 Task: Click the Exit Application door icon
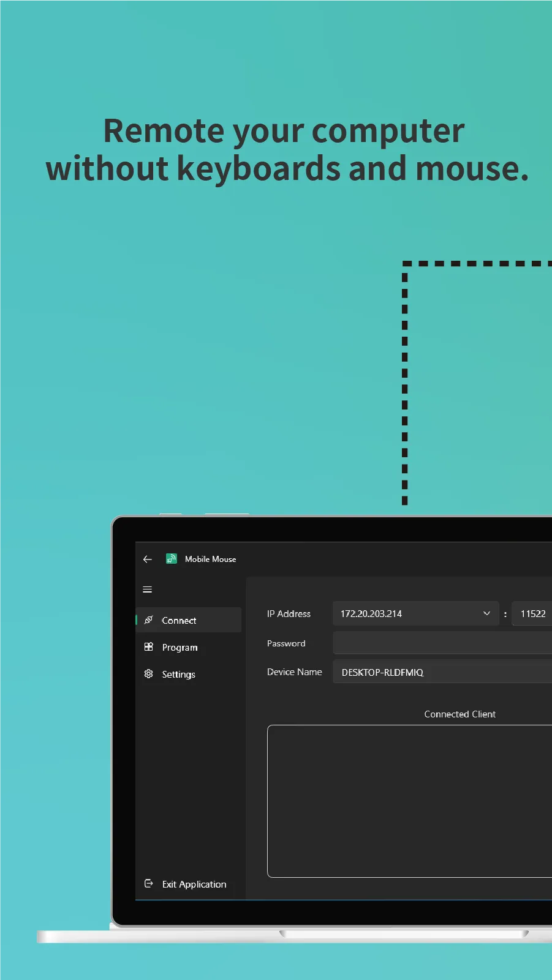(148, 884)
